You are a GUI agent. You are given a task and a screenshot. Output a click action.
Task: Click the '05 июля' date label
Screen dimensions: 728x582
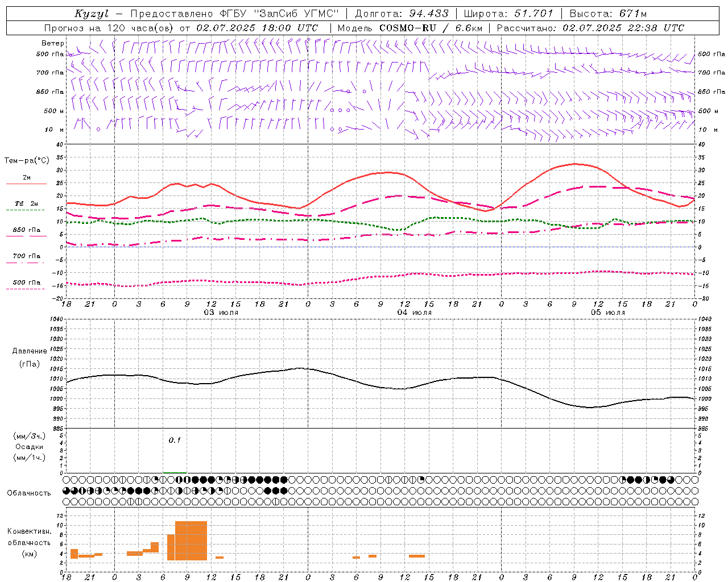click(x=608, y=313)
